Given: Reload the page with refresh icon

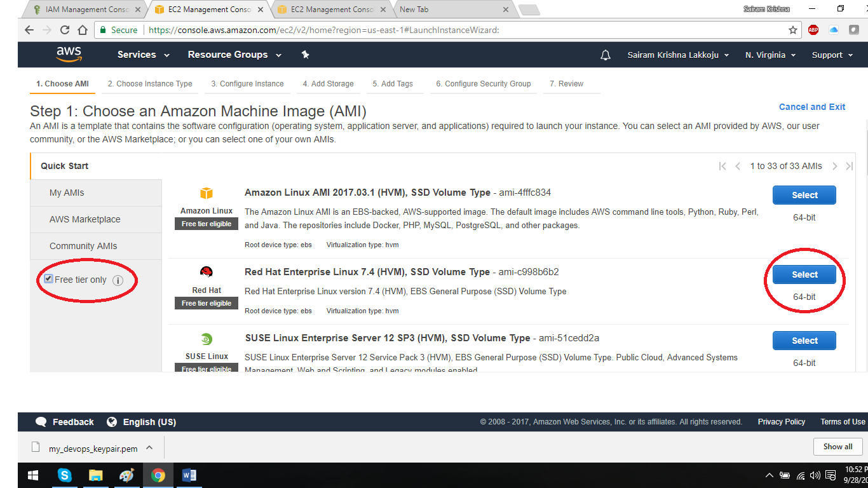Looking at the screenshot, I should coord(64,30).
